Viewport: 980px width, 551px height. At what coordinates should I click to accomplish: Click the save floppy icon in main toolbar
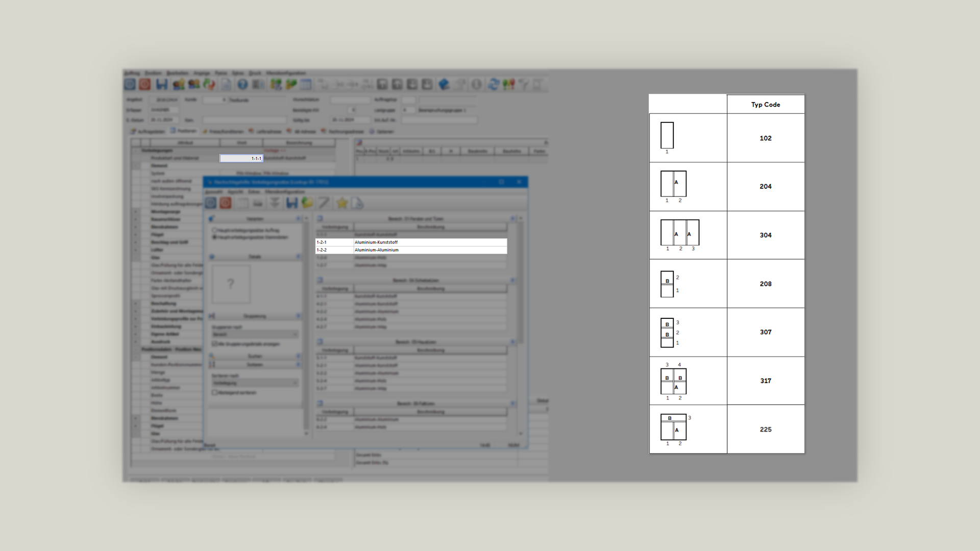[162, 84]
